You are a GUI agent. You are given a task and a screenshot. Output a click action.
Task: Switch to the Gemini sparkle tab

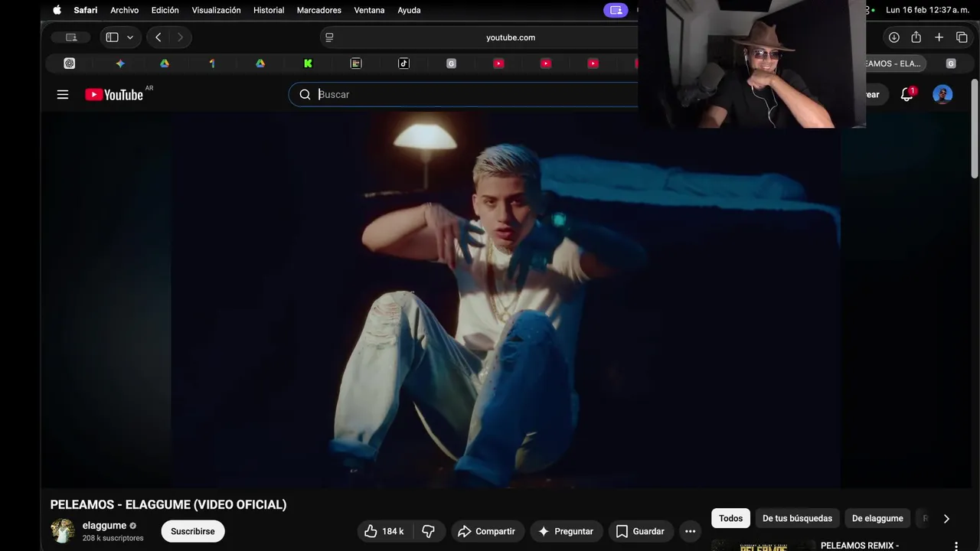[120, 64]
